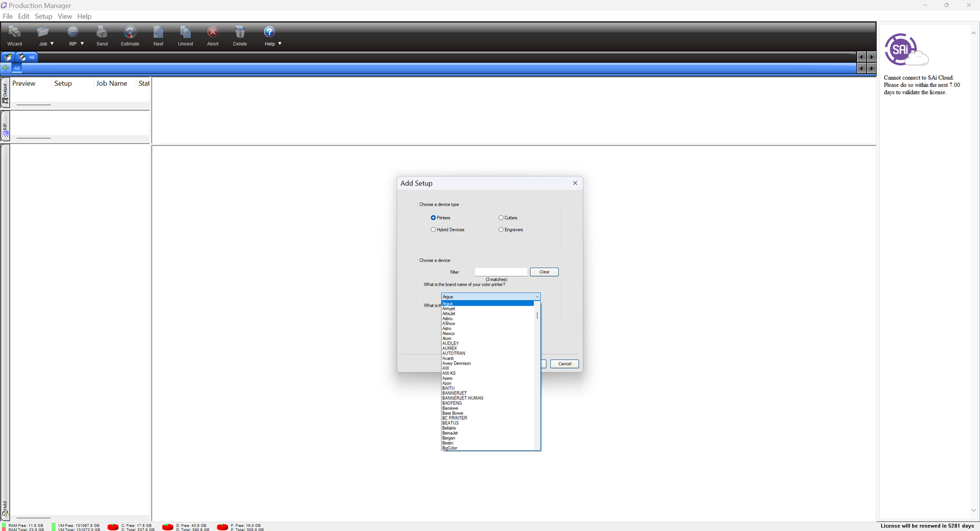Select the Printers radio button
The height and width of the screenshot is (531, 980).
[433, 218]
